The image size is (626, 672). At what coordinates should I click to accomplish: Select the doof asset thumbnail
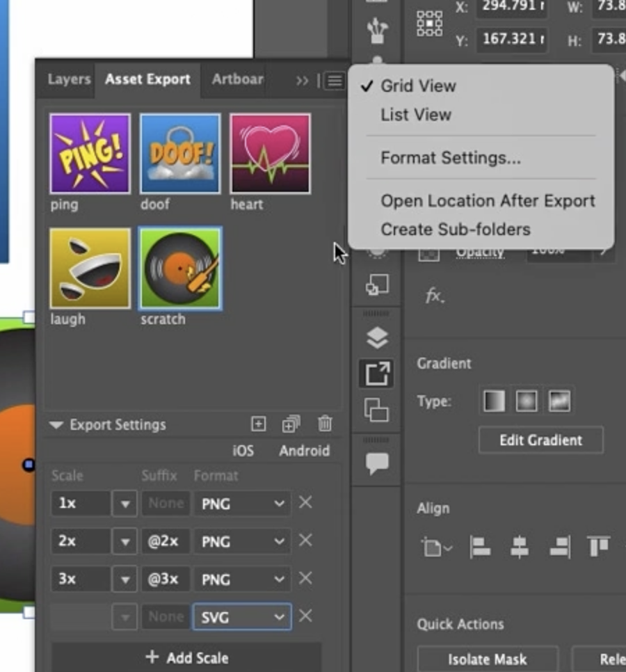click(180, 154)
